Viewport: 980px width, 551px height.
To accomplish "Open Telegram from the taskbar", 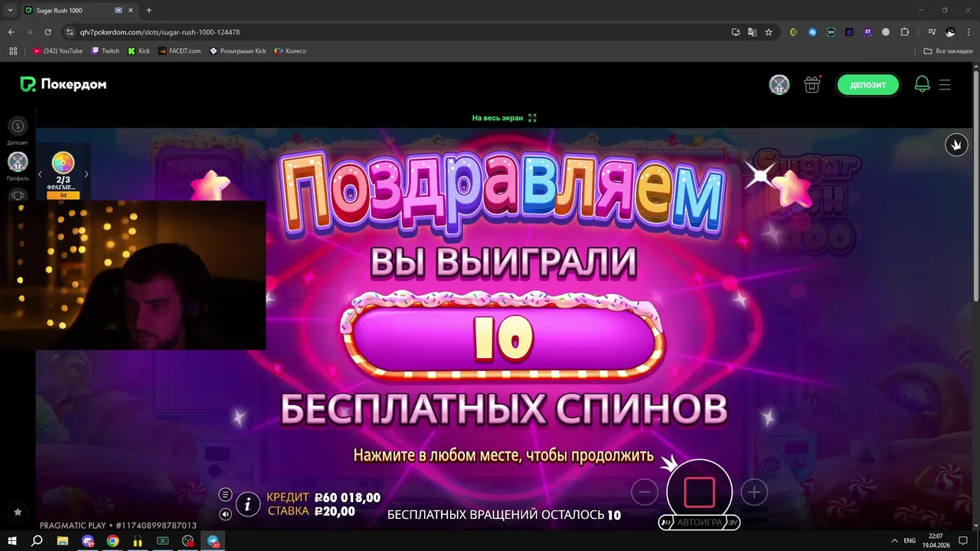I will [x=214, y=541].
